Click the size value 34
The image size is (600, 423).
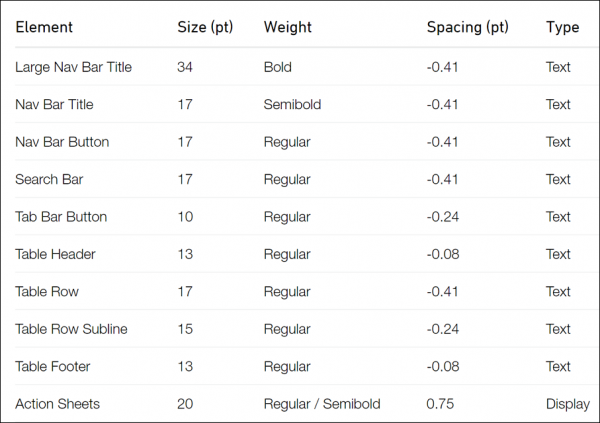tap(186, 67)
